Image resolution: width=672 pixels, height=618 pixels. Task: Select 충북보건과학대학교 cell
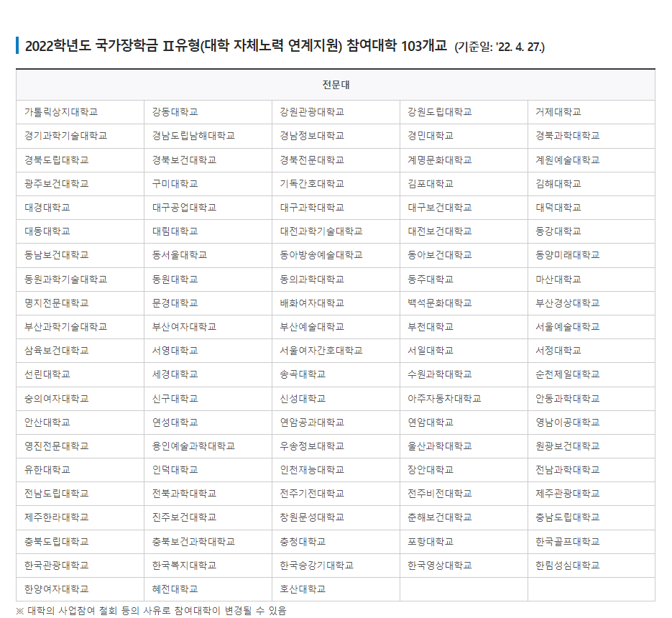[208, 542]
